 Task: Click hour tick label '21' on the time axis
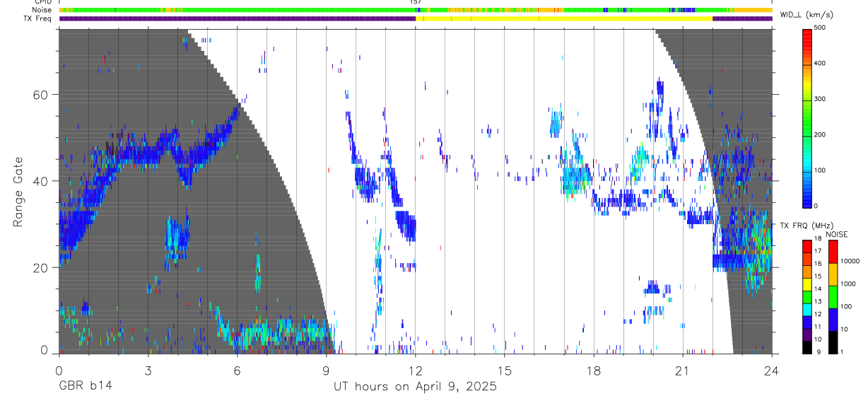click(x=682, y=371)
